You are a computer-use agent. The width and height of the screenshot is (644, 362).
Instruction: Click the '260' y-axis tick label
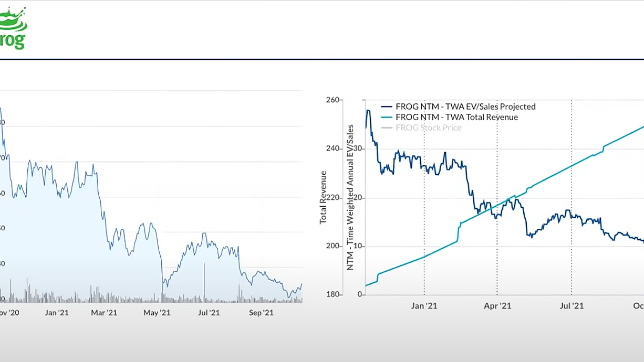[333, 100]
